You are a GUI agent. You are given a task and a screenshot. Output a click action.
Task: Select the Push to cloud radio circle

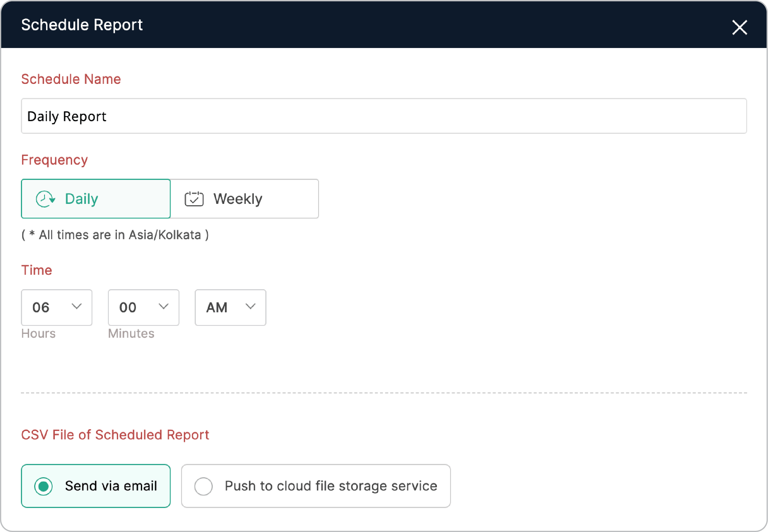[x=203, y=486]
